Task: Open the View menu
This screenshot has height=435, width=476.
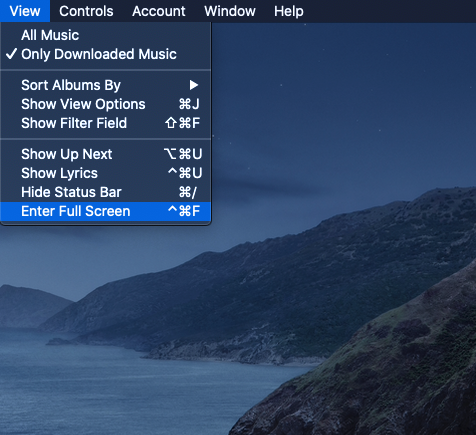Action: (x=25, y=11)
